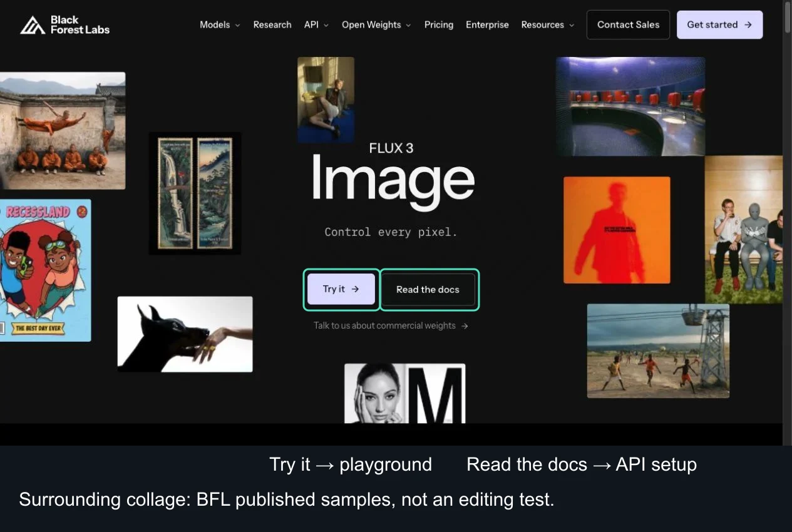The height and width of the screenshot is (532, 792).
Task: Expand the Resources menu
Action: (547, 25)
